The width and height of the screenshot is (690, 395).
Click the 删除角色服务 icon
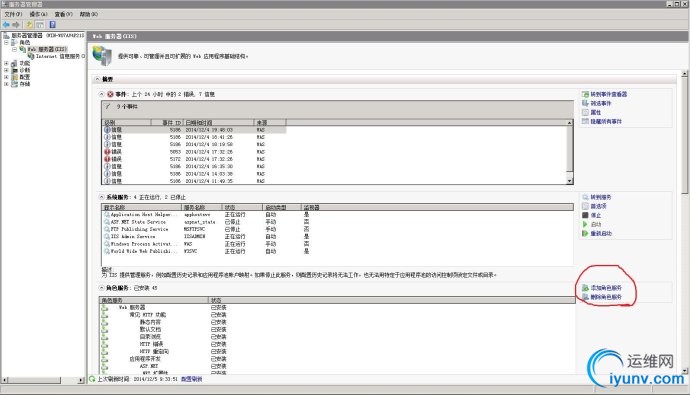tap(585, 297)
